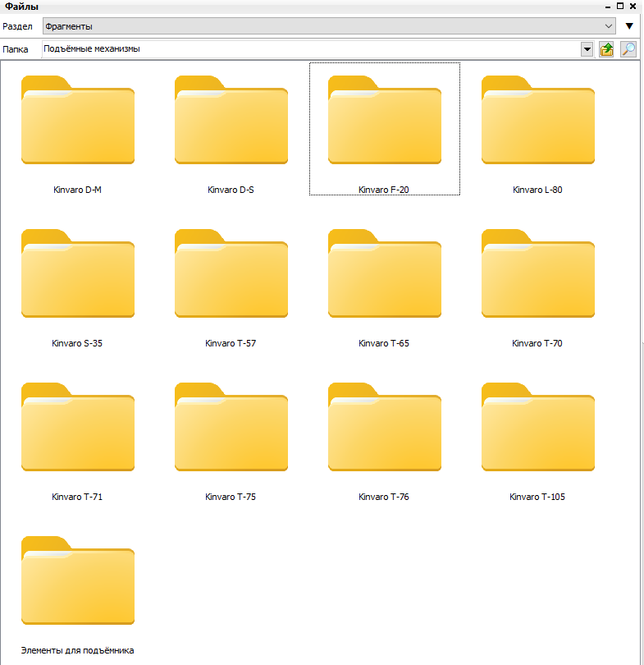This screenshot has width=644, height=665.
Task: Open the Kinvaro D-S folder icon
Action: pos(231,120)
